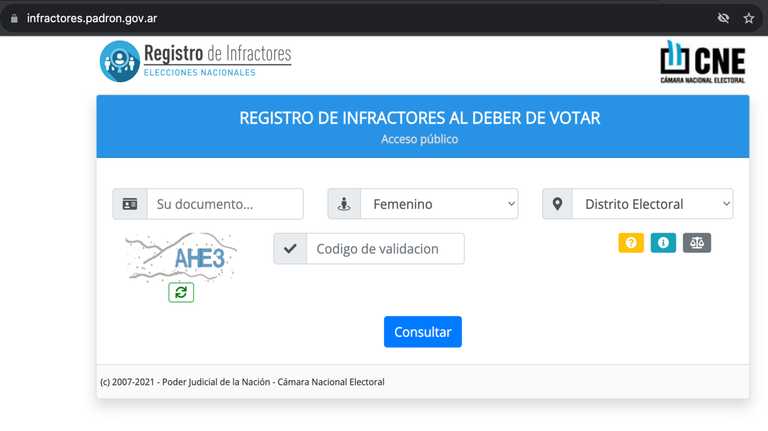Click the yellow question mark help icon

(x=631, y=243)
